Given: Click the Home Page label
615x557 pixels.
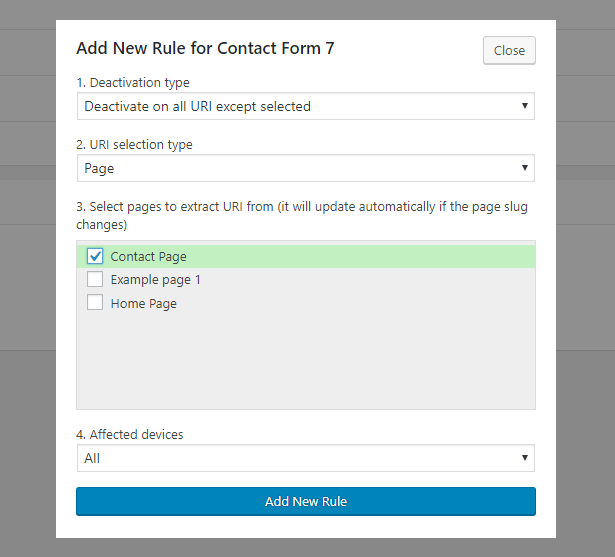Looking at the screenshot, I should click(x=143, y=304).
